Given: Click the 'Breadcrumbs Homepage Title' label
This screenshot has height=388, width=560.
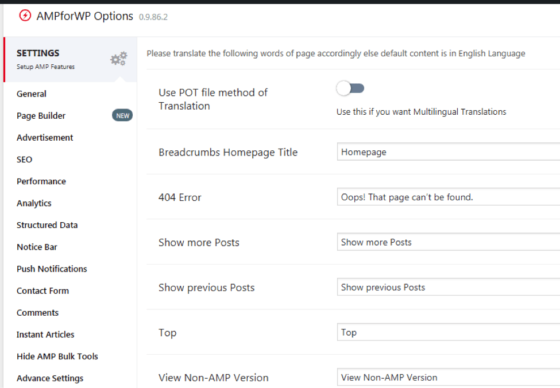Looking at the screenshot, I should (x=228, y=153).
